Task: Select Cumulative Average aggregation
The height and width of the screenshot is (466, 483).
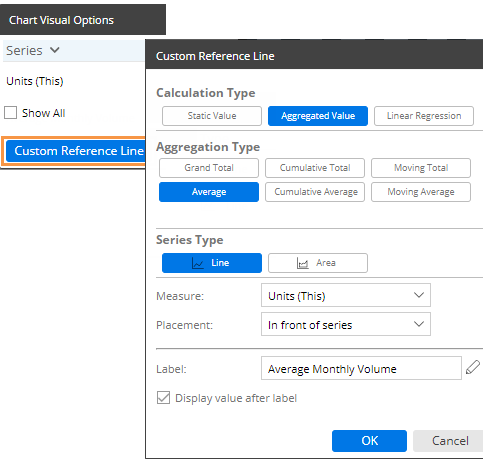Action: click(x=315, y=192)
